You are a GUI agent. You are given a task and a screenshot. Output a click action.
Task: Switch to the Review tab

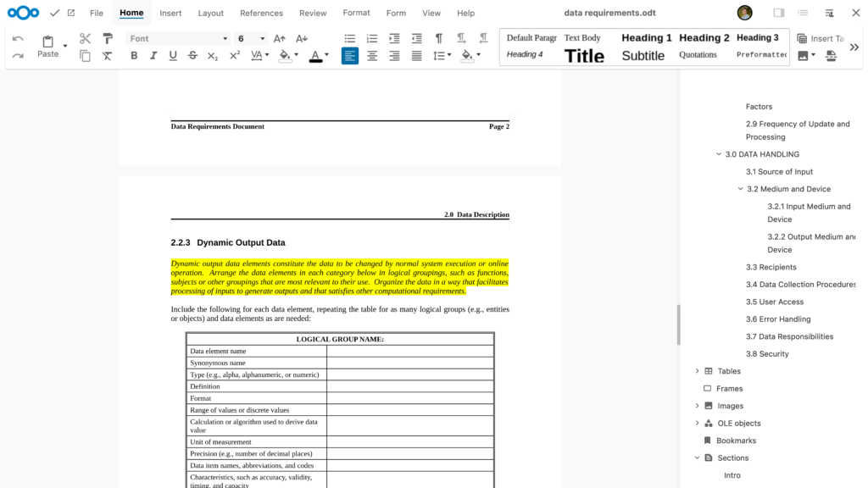[313, 13]
